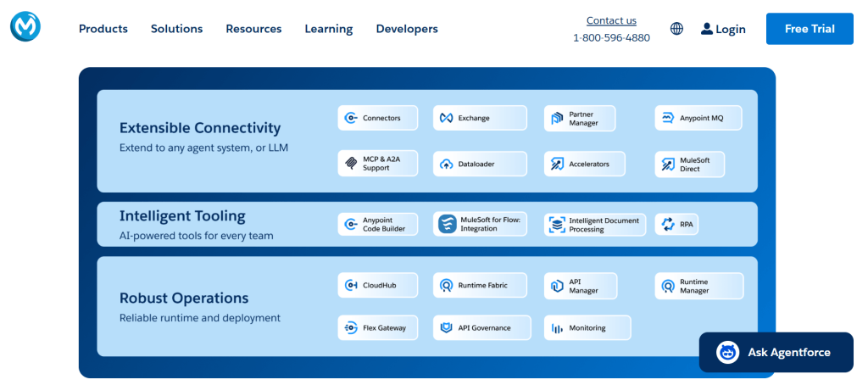Open the Exchange label
Screen dimensions: 868x385
(x=474, y=118)
